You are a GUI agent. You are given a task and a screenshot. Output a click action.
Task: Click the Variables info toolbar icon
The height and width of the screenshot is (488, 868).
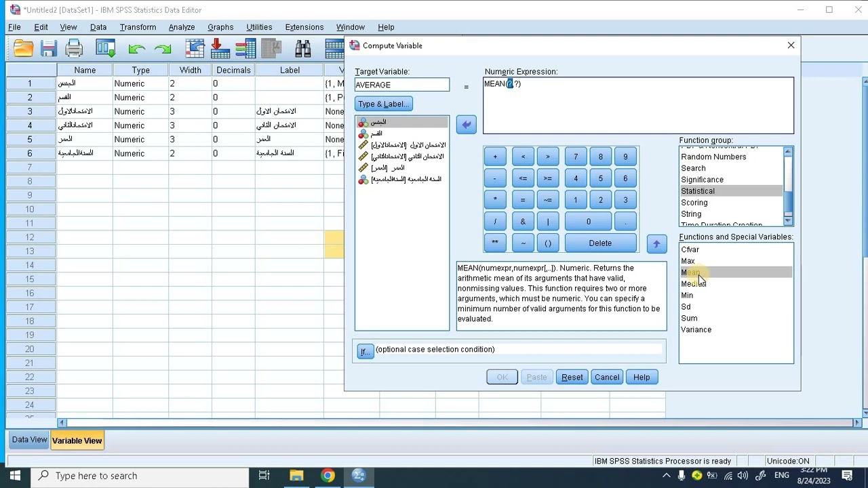tap(246, 48)
